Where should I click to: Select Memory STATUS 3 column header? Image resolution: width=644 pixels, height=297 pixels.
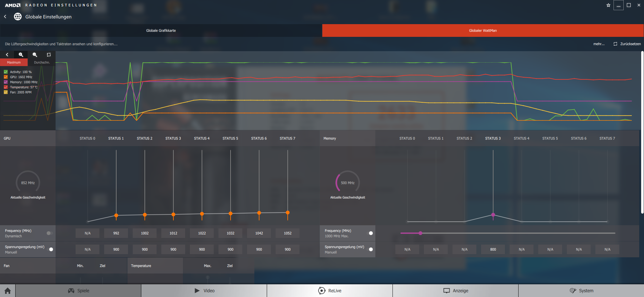[x=493, y=138]
